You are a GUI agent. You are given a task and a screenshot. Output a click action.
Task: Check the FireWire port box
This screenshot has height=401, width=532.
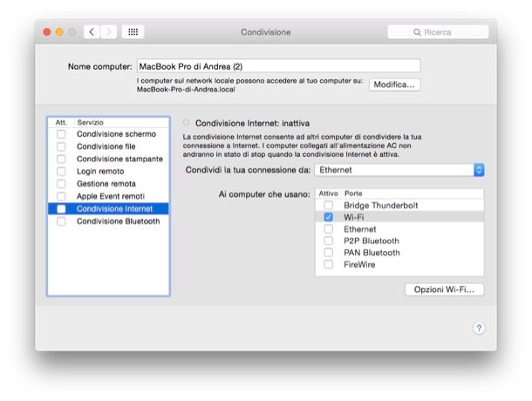tap(328, 264)
